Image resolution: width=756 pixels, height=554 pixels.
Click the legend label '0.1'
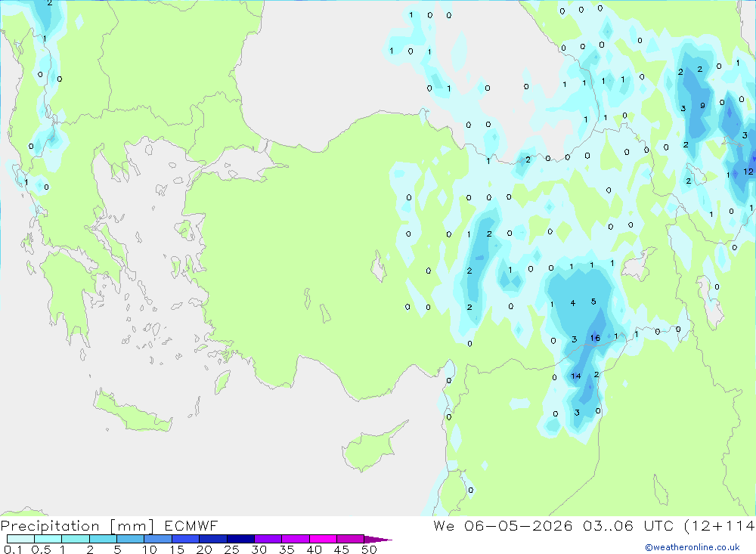pyautogui.click(x=13, y=549)
